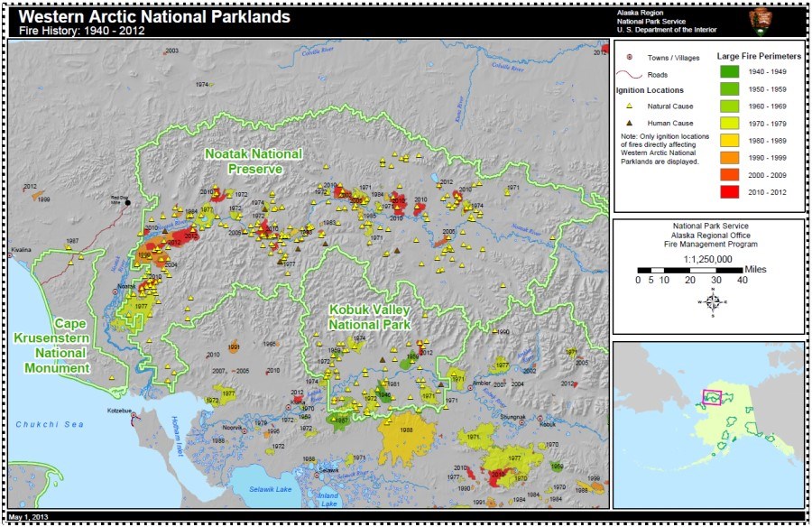Click U. S. Department of the Interior text
This screenshot has height=527, width=812.
(x=667, y=30)
